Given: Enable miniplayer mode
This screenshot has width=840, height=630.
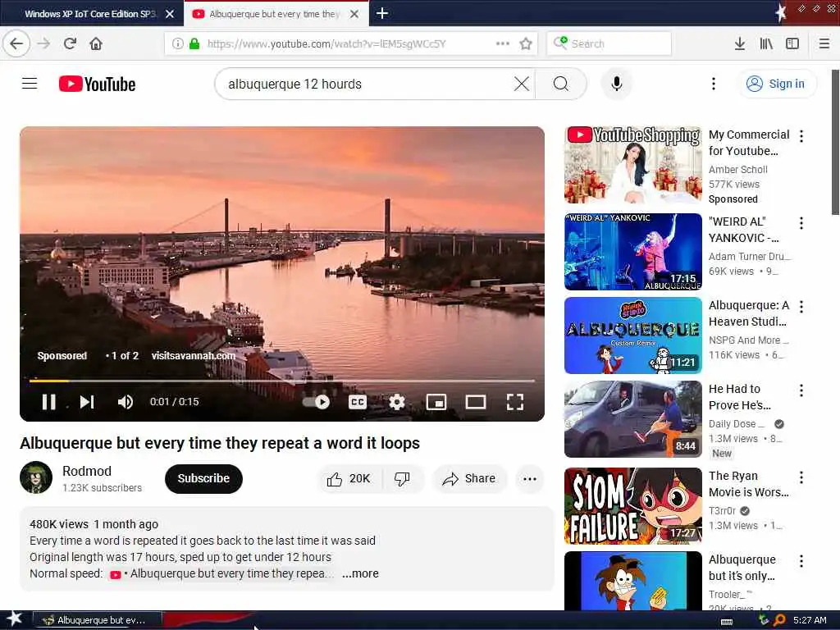Looking at the screenshot, I should [436, 402].
